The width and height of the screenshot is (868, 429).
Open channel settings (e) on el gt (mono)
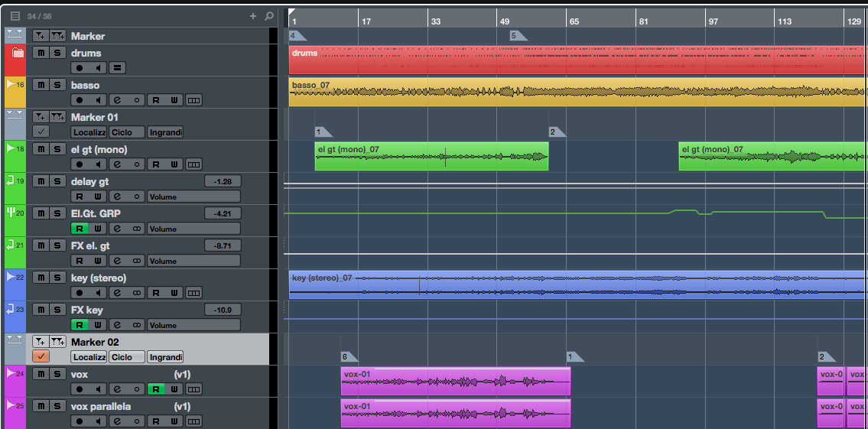(x=117, y=164)
